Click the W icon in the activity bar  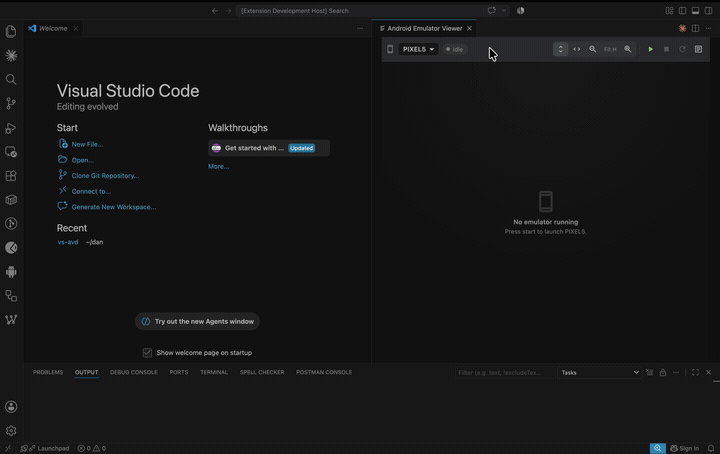pyautogui.click(x=11, y=319)
